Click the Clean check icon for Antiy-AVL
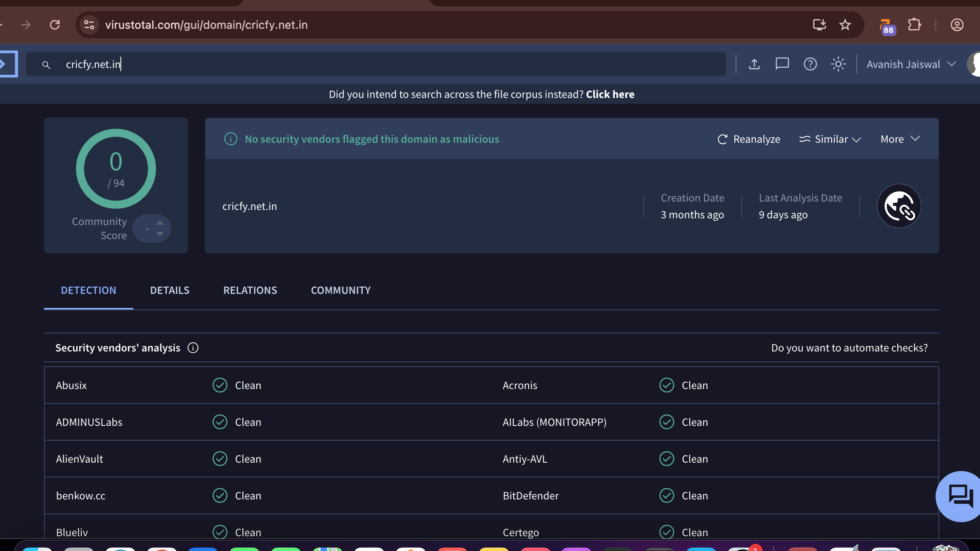Image resolution: width=980 pixels, height=551 pixels. 666,459
